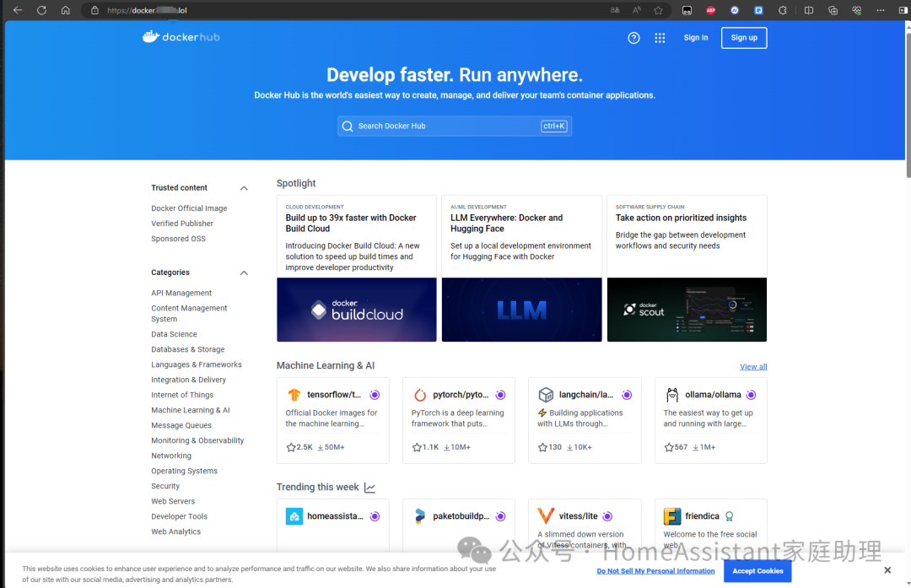Open browser extensions puzzle icon

click(x=783, y=10)
